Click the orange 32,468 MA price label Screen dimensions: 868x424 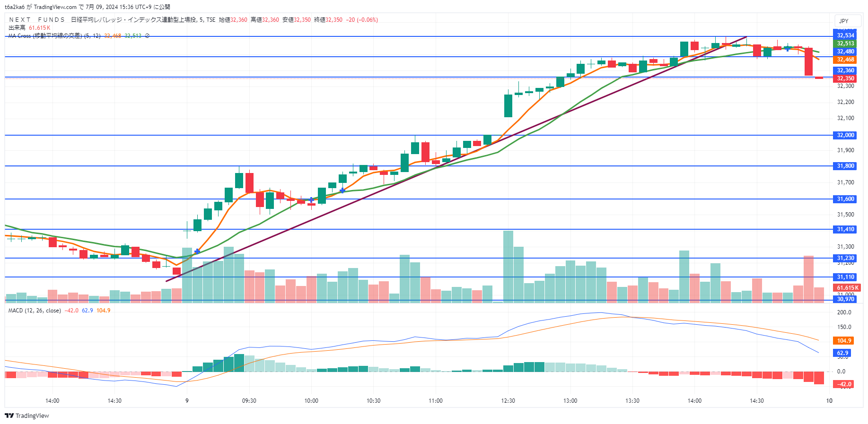pos(845,60)
